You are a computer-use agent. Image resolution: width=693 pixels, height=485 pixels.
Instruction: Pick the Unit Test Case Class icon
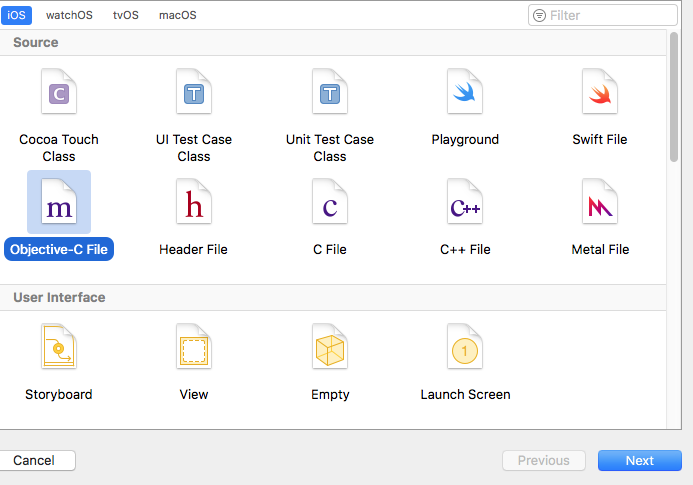pyautogui.click(x=329, y=95)
